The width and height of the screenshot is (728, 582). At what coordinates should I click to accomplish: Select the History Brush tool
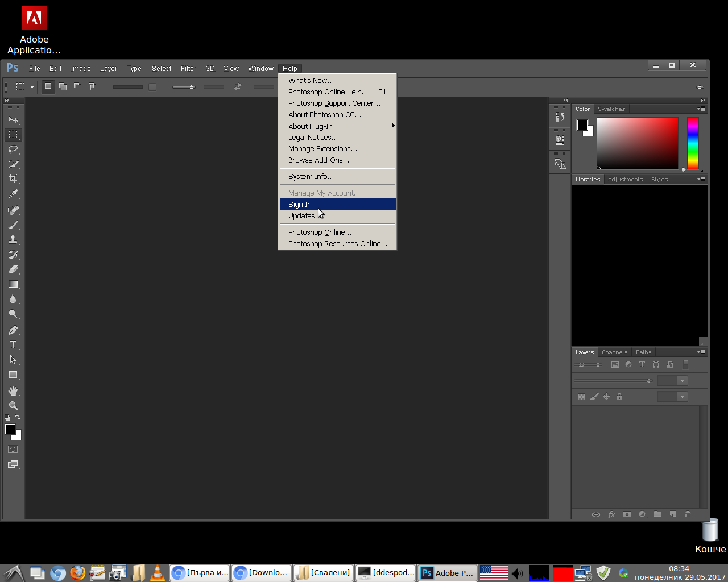(x=13, y=255)
